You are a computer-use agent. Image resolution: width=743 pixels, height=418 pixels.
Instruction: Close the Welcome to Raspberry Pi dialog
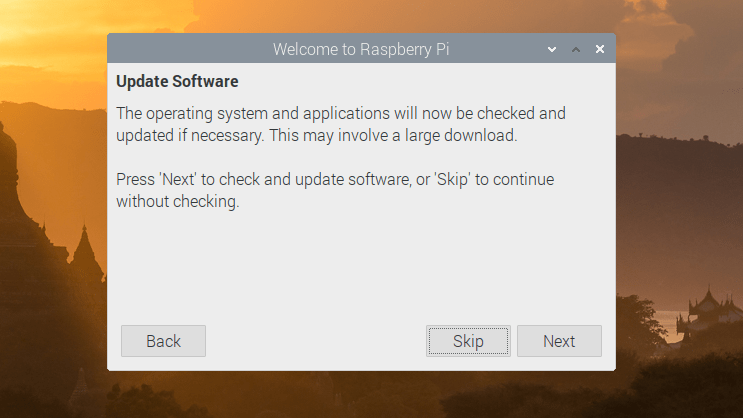600,49
